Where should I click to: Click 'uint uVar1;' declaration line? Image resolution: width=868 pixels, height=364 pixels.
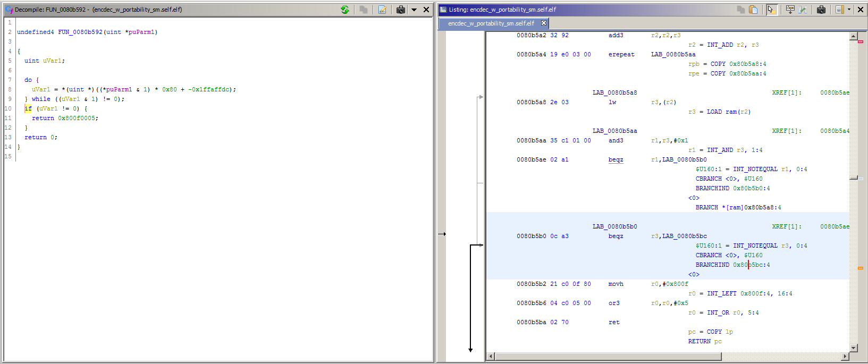coord(45,61)
